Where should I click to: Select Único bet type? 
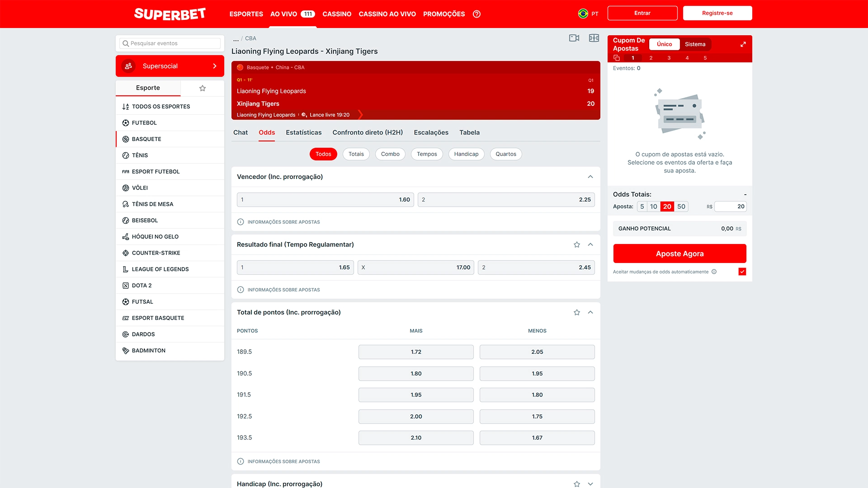pos(664,44)
